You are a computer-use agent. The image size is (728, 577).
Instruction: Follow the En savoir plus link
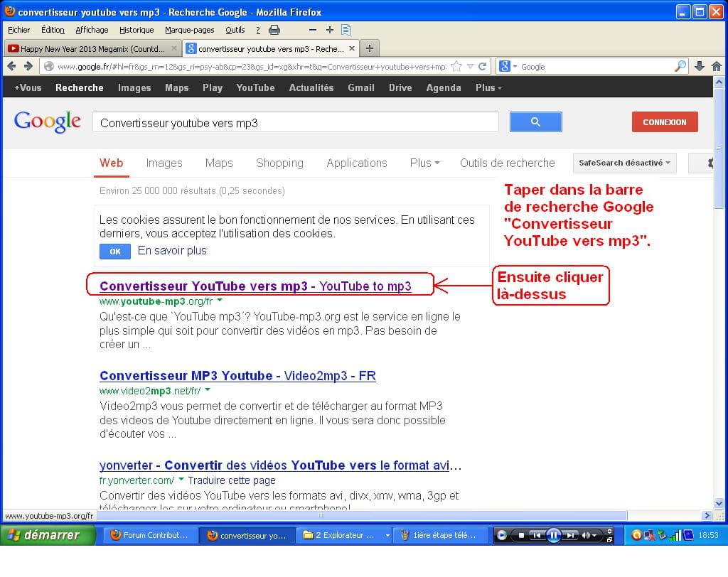172,251
